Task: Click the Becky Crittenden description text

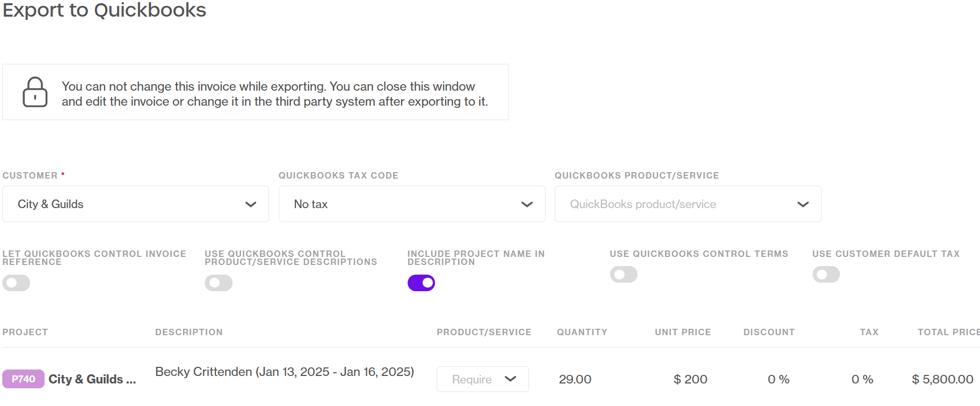Action: (285, 372)
